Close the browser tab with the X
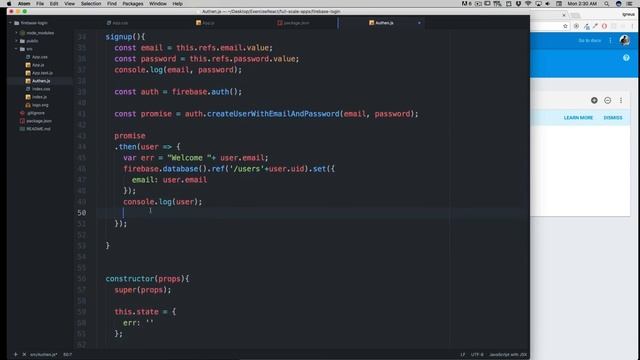Screen dimensions: 640x360 pyautogui.click(x=564, y=15)
